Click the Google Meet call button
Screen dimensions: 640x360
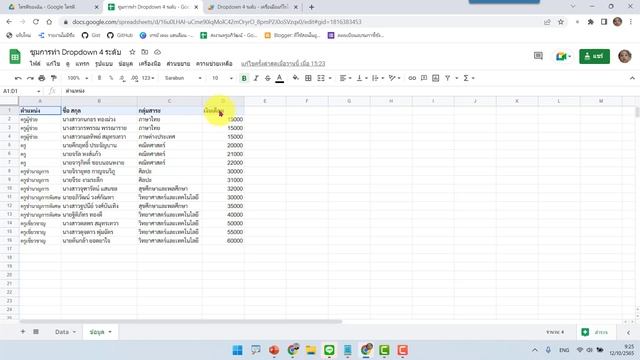(563, 56)
